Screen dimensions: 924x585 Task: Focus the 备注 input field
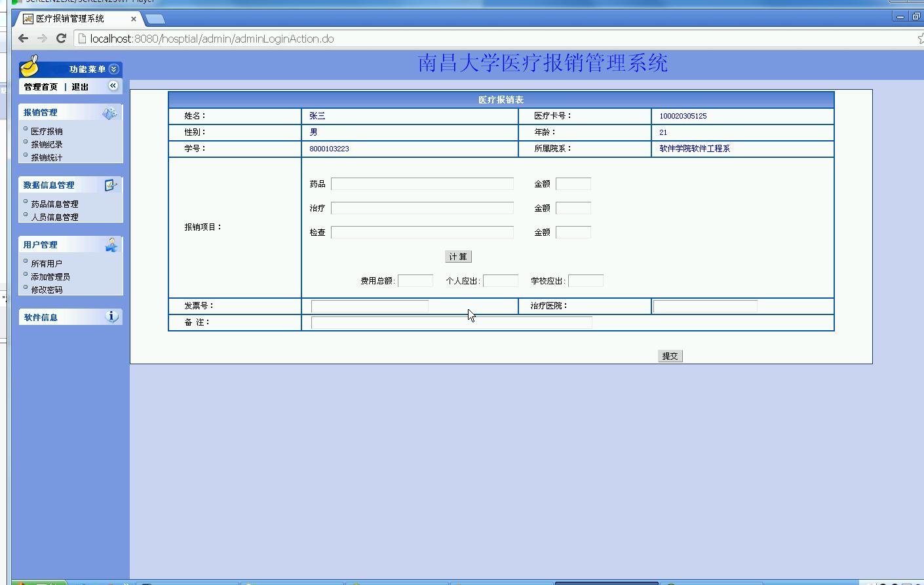(452, 322)
